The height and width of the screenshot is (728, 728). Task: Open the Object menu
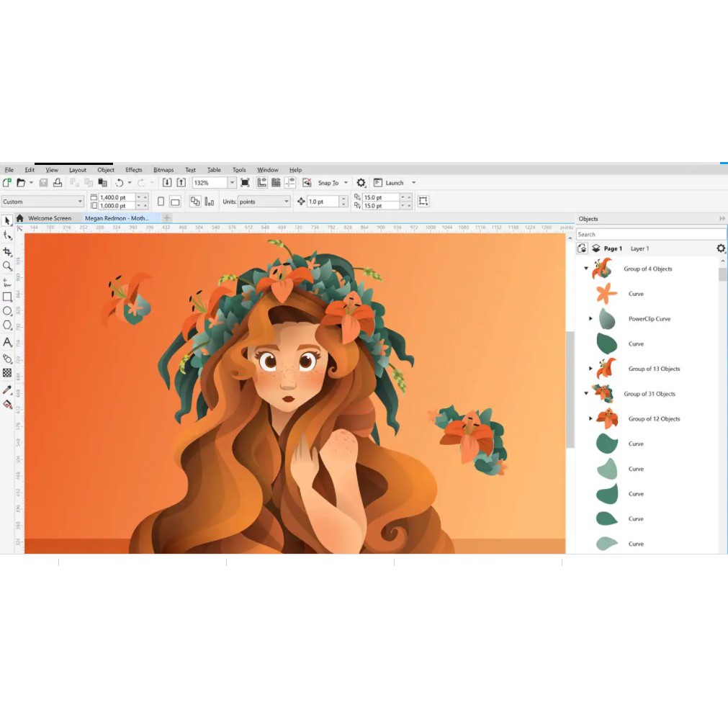coord(106,169)
